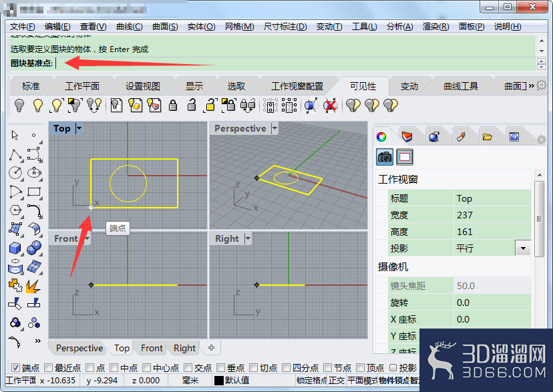Disable the 端点 object snap checkbox
The image size is (553, 392).
click(x=15, y=368)
